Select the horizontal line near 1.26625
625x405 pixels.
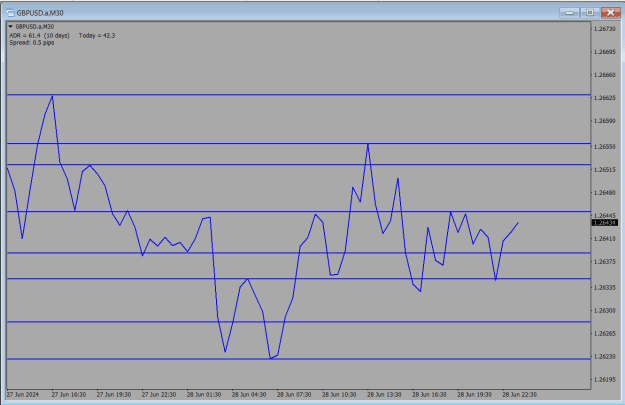299,95
